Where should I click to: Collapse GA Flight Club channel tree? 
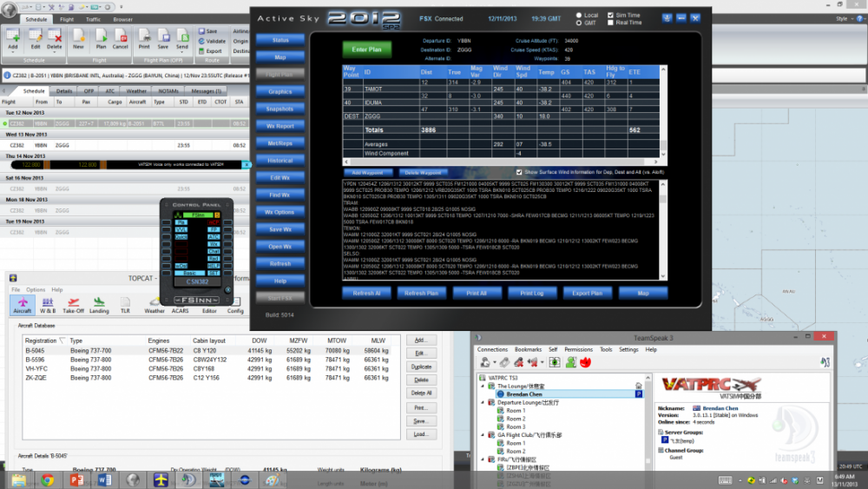pyautogui.click(x=482, y=435)
